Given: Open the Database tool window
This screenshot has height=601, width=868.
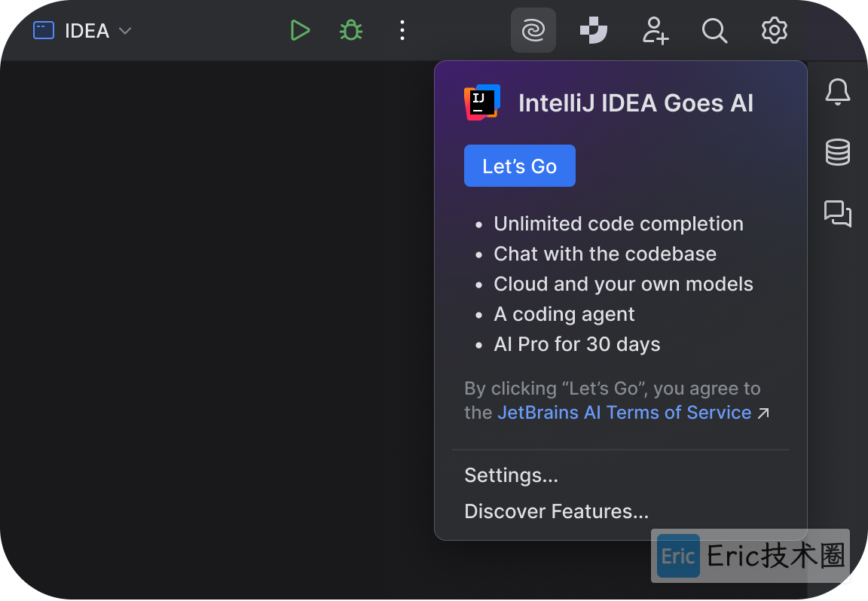Looking at the screenshot, I should click(x=837, y=152).
